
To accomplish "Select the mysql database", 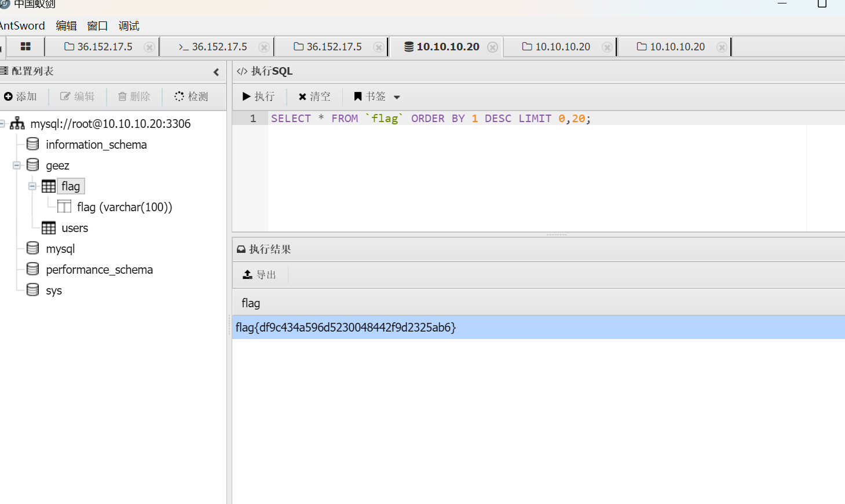I will point(60,249).
